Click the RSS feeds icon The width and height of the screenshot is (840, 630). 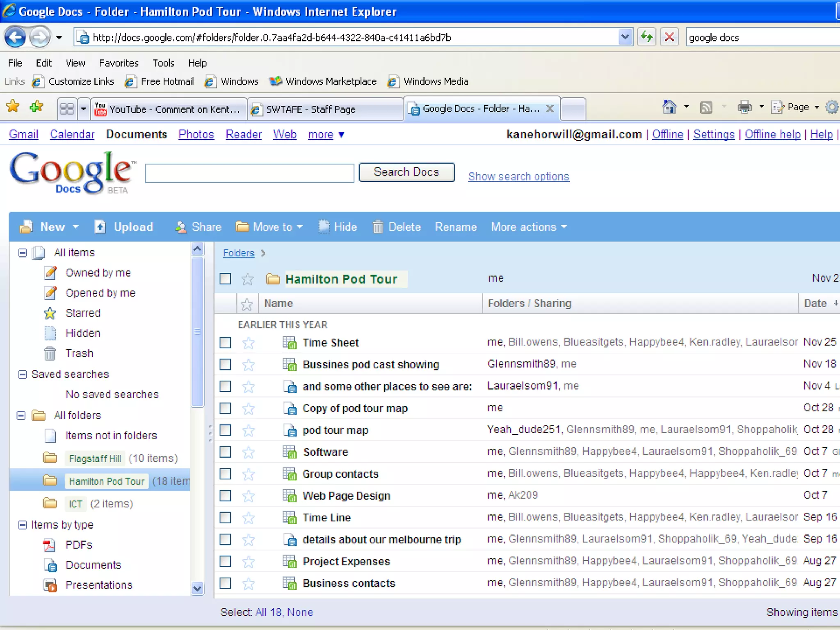click(706, 107)
